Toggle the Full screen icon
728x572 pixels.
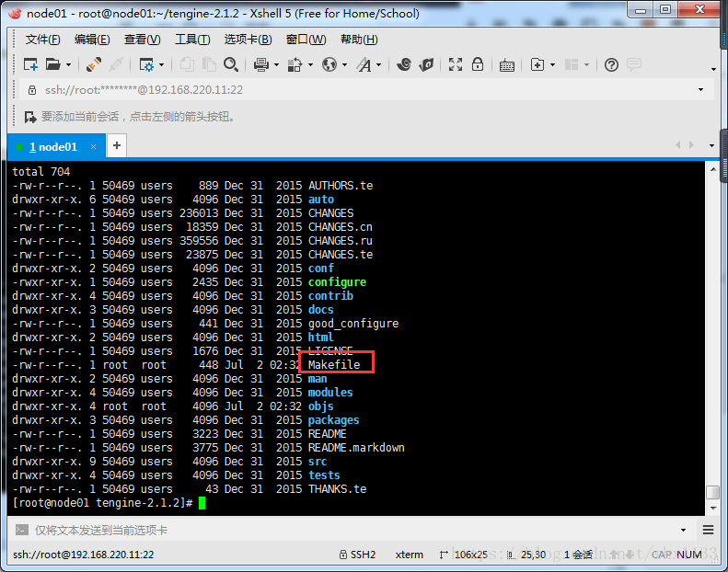pyautogui.click(x=456, y=65)
